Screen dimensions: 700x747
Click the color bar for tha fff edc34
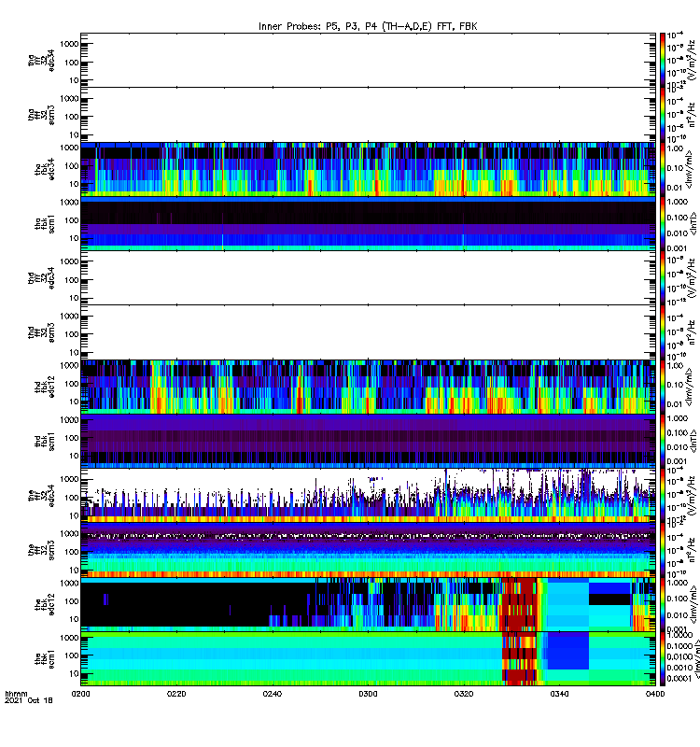(663, 60)
